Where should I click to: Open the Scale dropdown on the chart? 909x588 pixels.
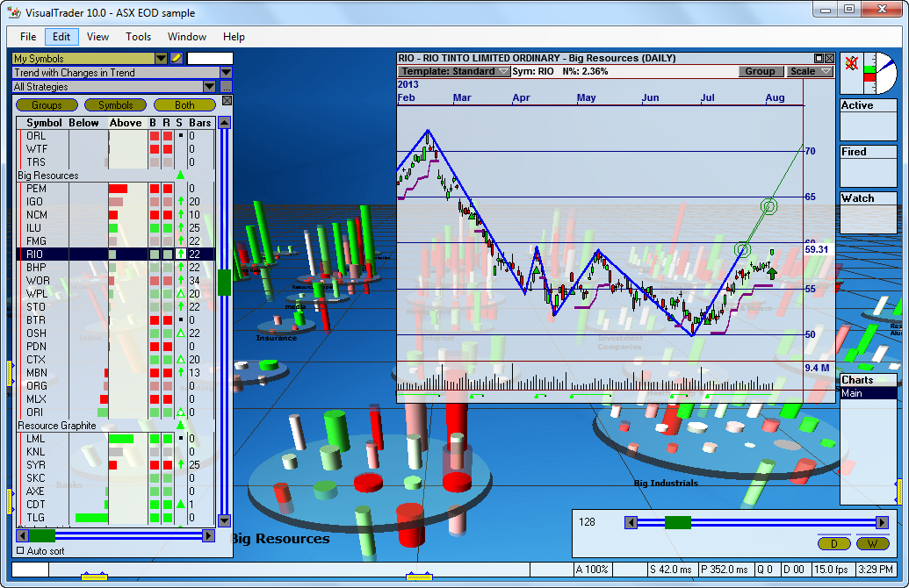811,71
